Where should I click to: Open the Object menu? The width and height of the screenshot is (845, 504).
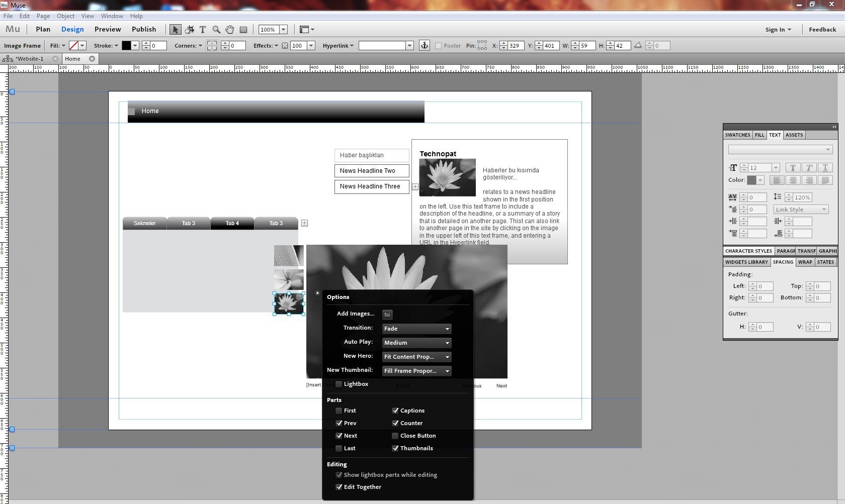point(66,16)
